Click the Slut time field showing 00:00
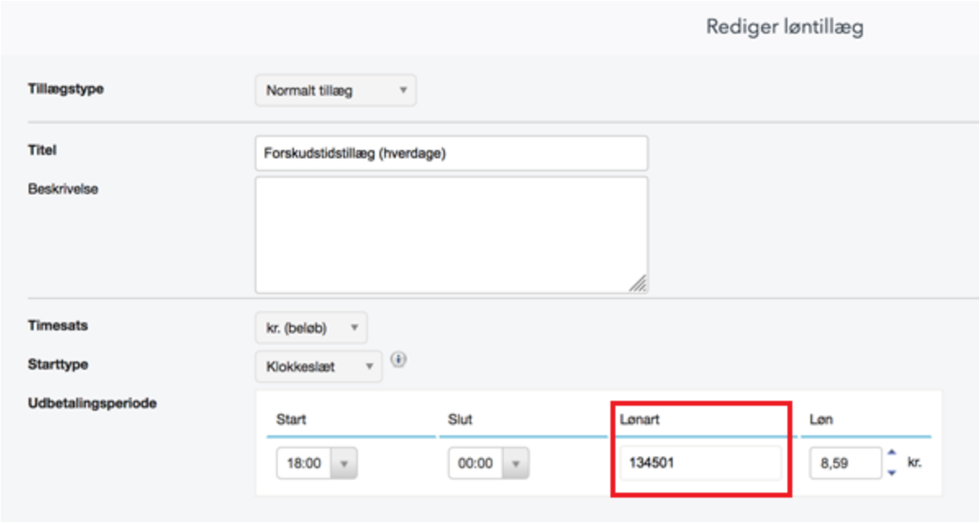Viewport: 980px width, 523px height. [475, 464]
